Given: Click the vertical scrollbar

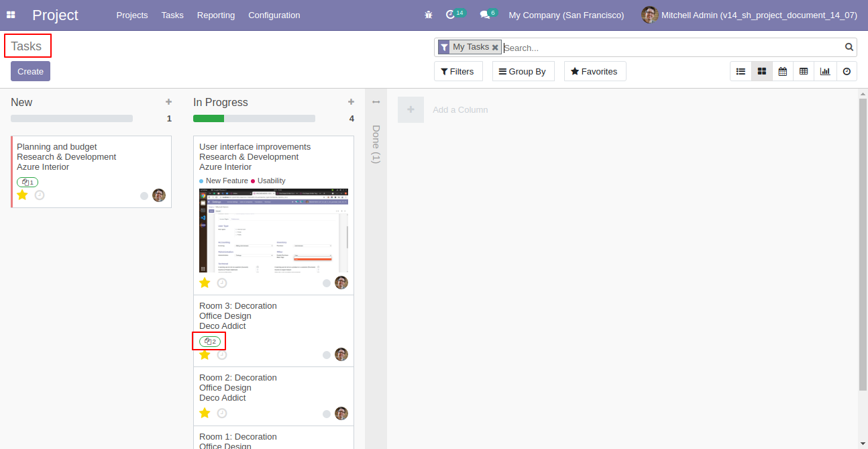Looking at the screenshot, I should pyautogui.click(x=863, y=243).
